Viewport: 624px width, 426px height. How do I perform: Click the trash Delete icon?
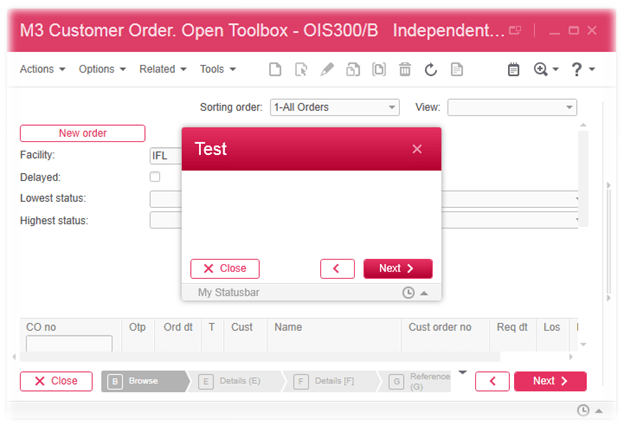click(x=405, y=70)
